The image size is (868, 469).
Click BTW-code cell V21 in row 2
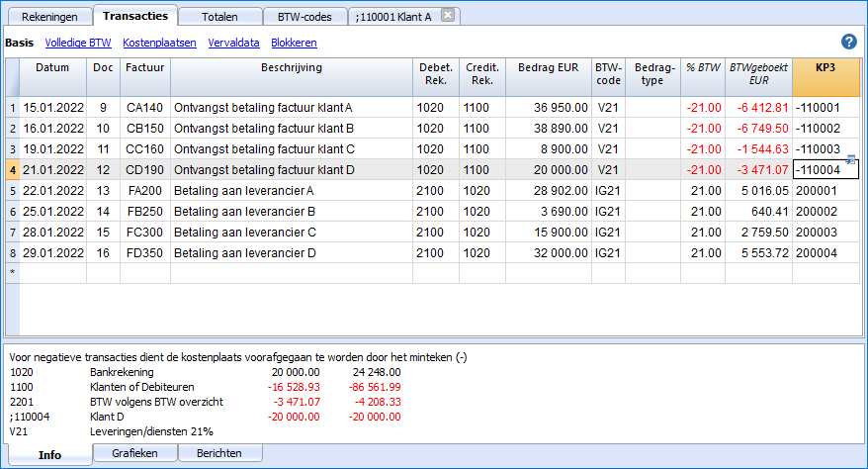[608, 129]
